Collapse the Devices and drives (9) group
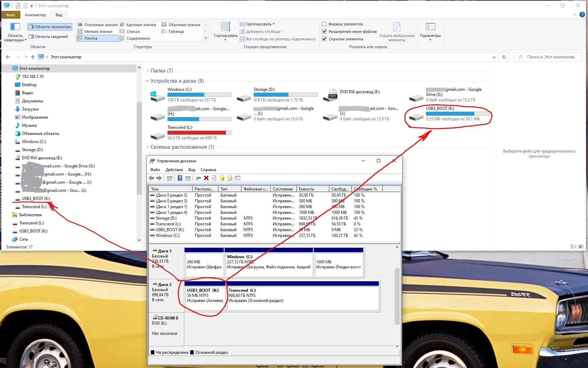588x368 pixels. point(147,81)
